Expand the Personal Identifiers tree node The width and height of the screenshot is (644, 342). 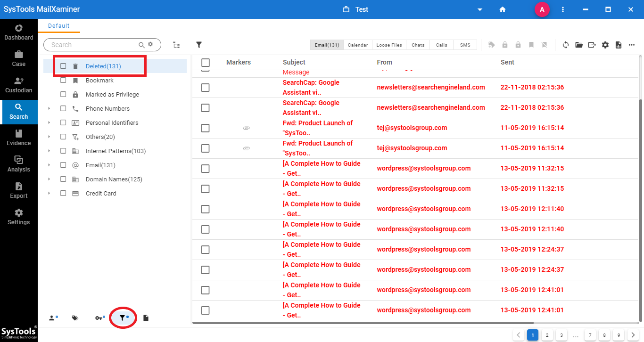49,122
